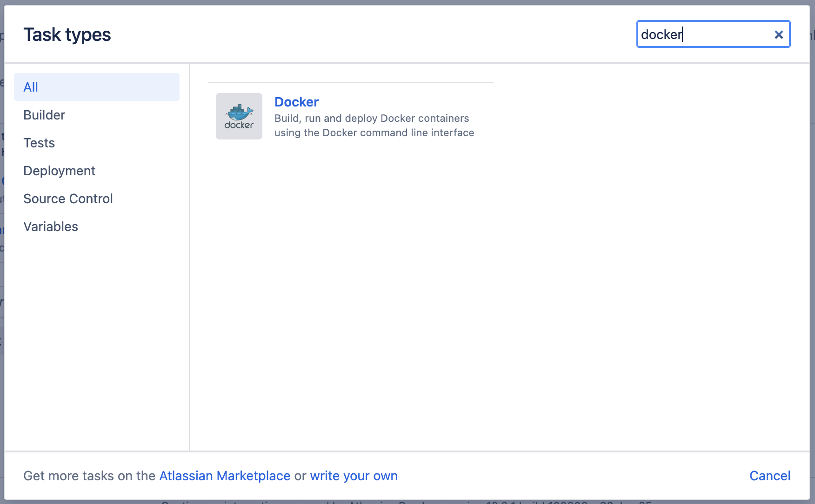Screen dimensions: 815x504
Task: Filter by Variables category
Action: (97, 226)
